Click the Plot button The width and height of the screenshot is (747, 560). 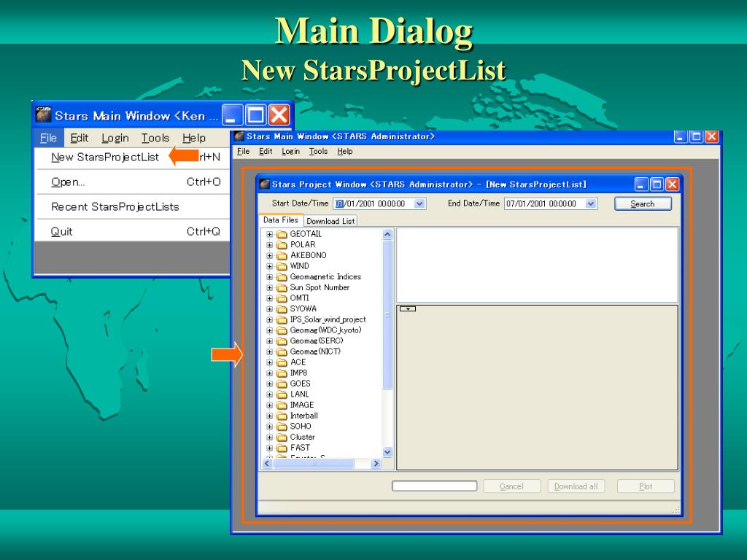pyautogui.click(x=646, y=486)
